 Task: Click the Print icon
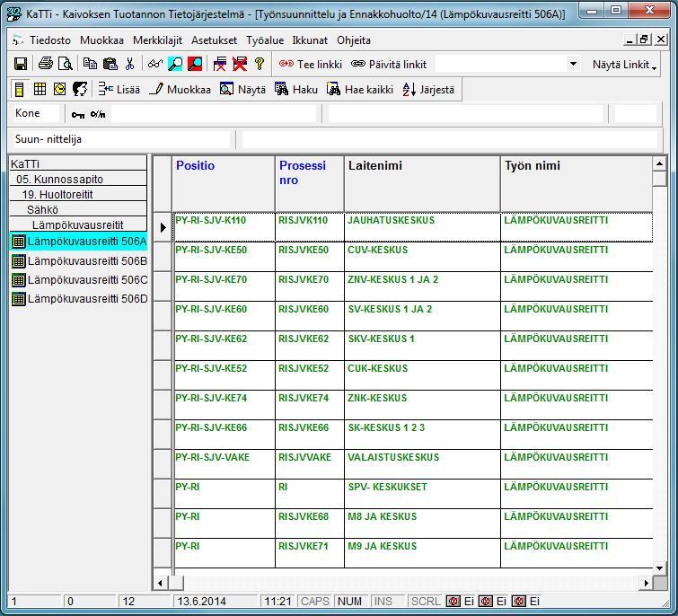coord(46,64)
